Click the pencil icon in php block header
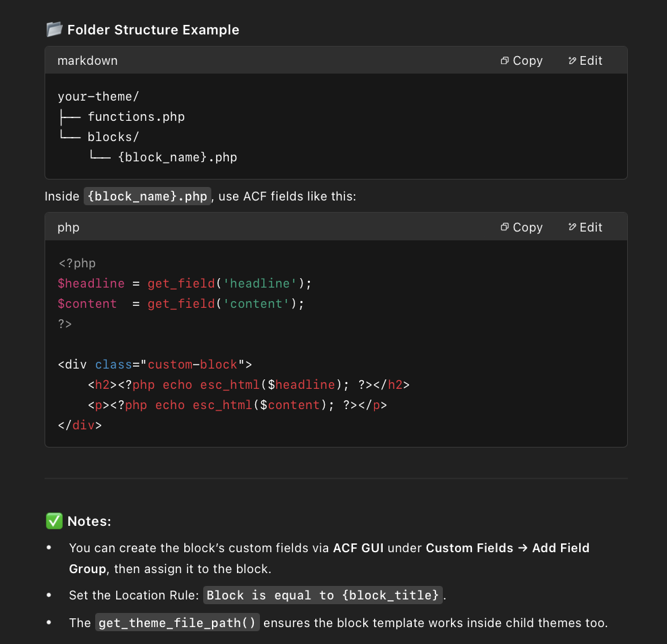Image resolution: width=667 pixels, height=644 pixels. (x=572, y=227)
